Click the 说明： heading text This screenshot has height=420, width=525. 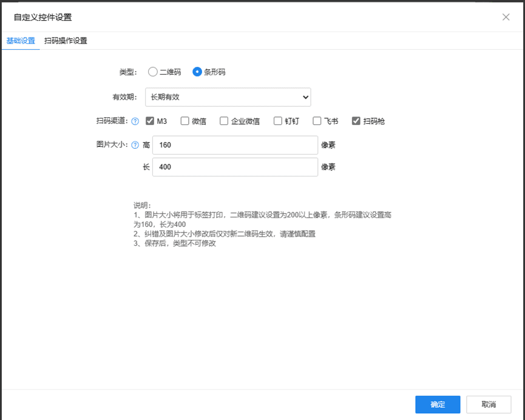142,205
